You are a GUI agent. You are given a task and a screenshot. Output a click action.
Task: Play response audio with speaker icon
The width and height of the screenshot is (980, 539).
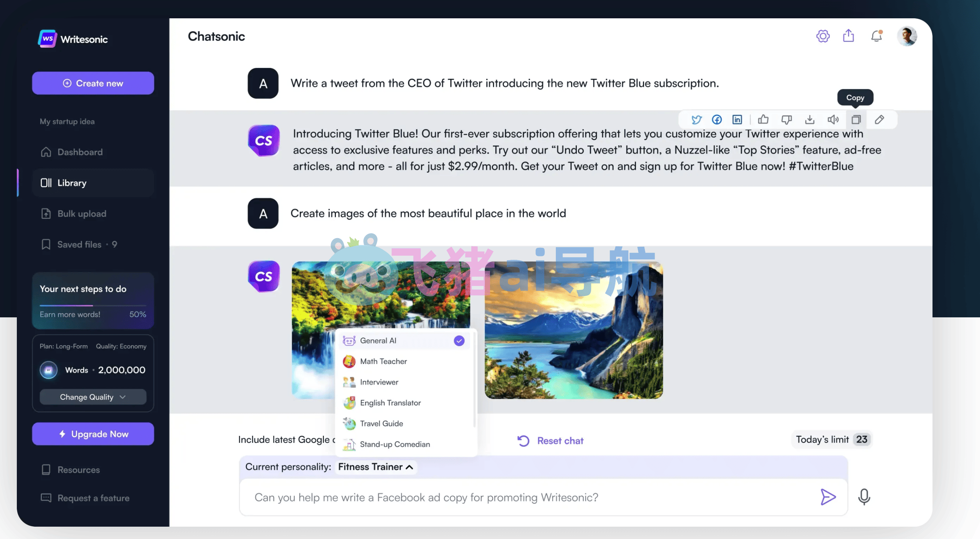click(833, 120)
